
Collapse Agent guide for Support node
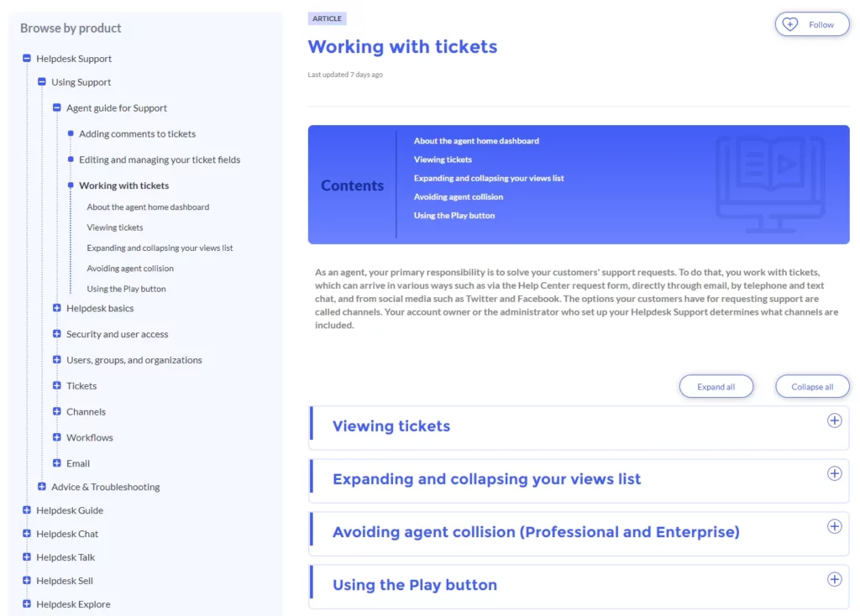(x=56, y=107)
